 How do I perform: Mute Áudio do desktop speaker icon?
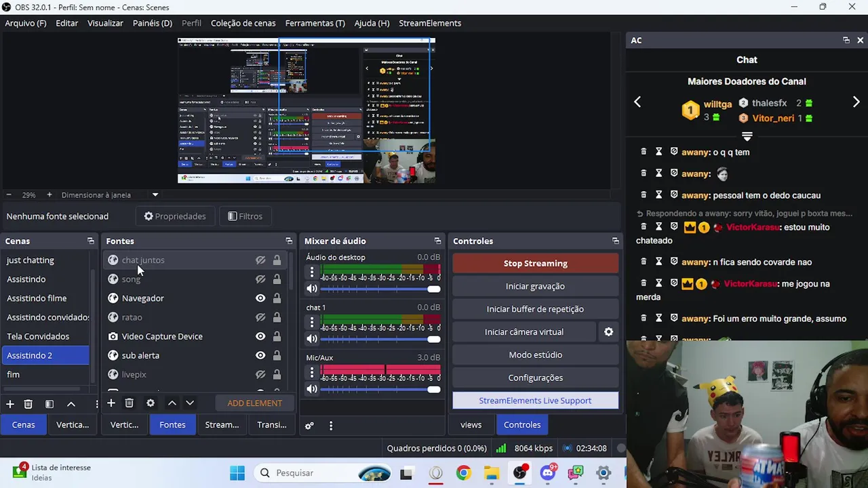coord(312,289)
